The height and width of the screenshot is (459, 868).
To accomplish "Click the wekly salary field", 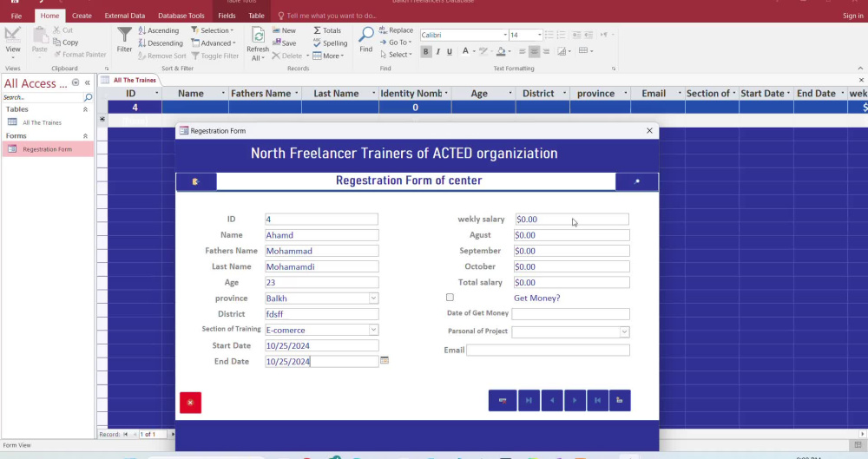I will 572,220.
